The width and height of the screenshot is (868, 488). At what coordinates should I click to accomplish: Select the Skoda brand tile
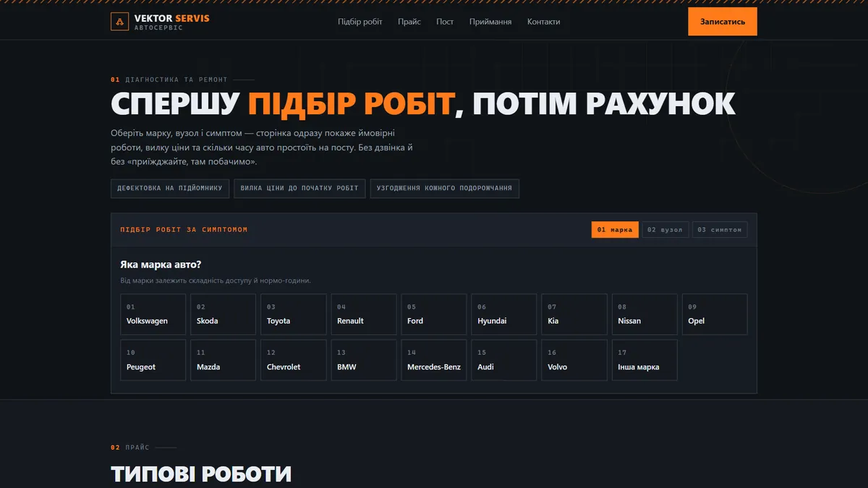(x=224, y=314)
